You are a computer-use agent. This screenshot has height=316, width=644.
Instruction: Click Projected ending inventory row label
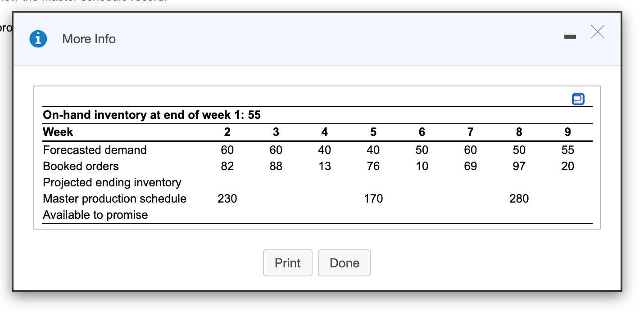112,182
